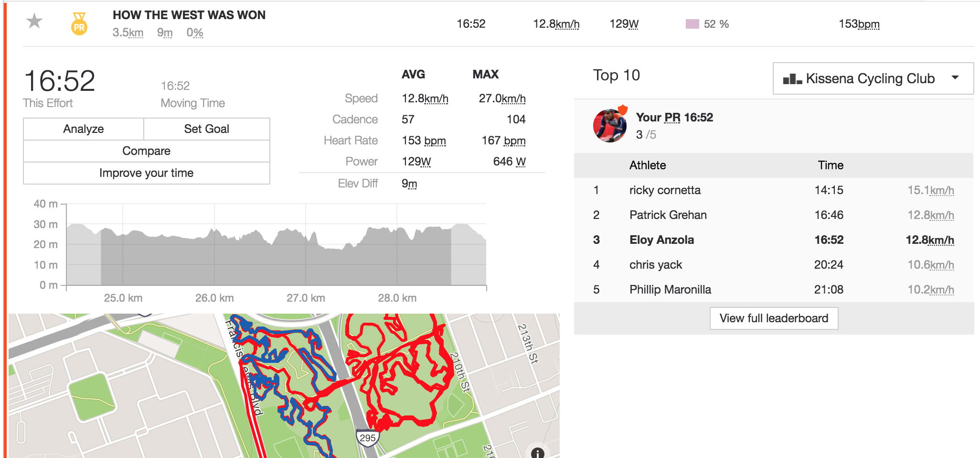Click the leaderboard bar-chart icon beside Kissena

coord(792,79)
